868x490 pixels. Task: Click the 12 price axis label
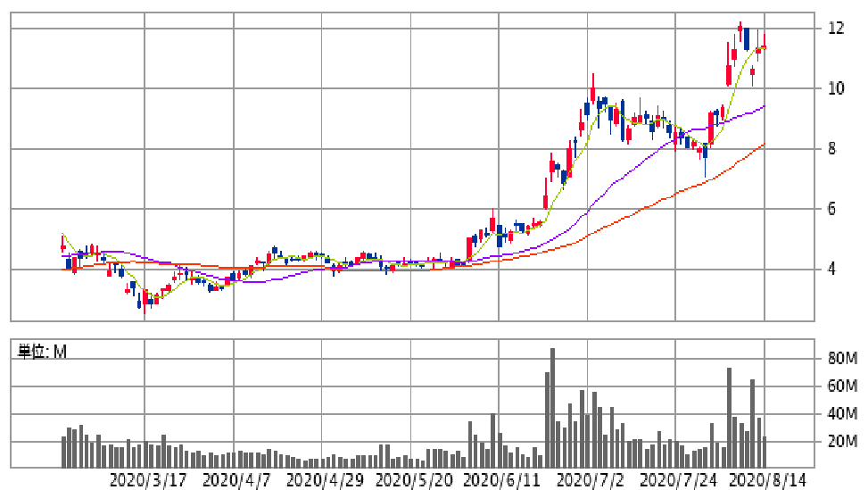coord(836,29)
